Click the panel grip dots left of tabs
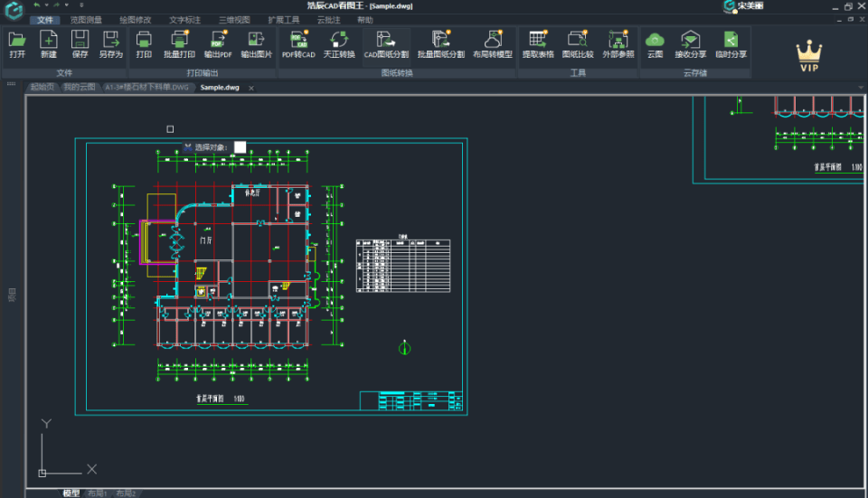 [11, 83]
